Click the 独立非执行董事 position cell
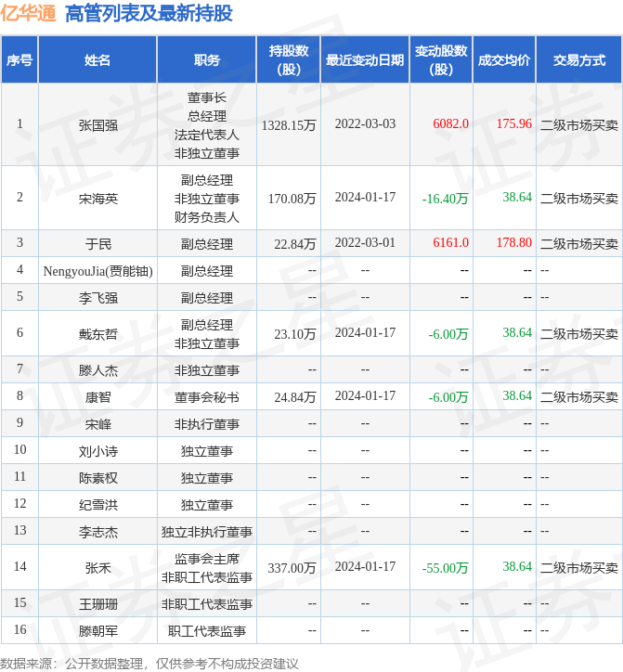Viewport: 623px width, 672px height. click(207, 532)
